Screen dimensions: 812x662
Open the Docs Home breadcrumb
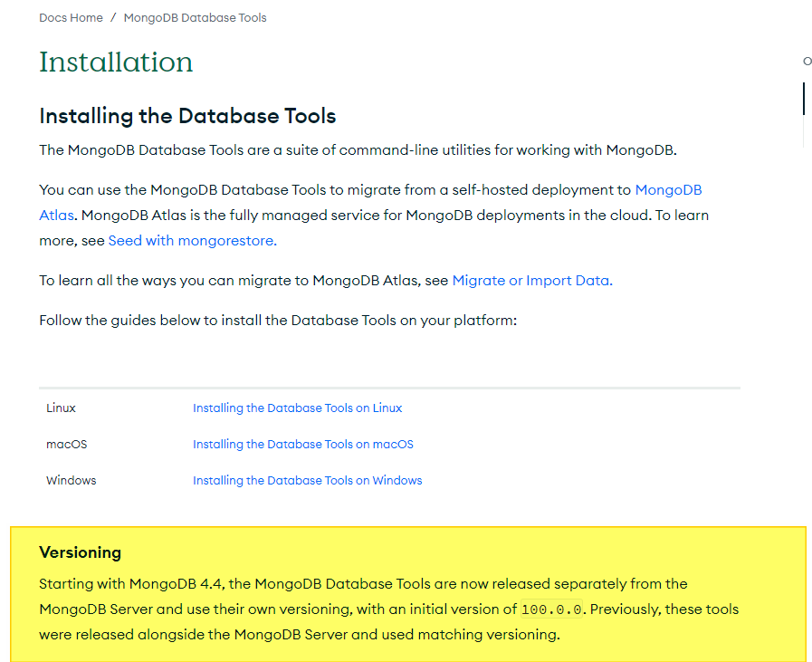(71, 18)
